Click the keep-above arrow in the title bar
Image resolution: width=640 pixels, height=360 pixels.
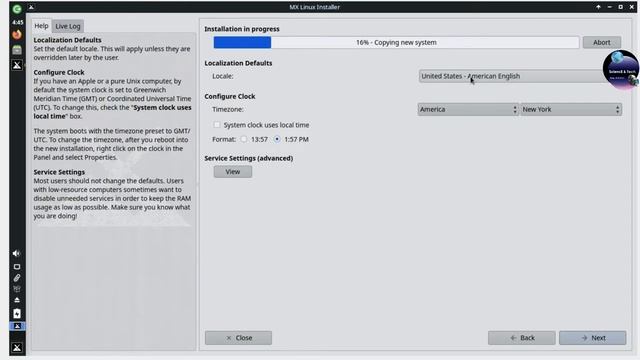tap(598, 7)
